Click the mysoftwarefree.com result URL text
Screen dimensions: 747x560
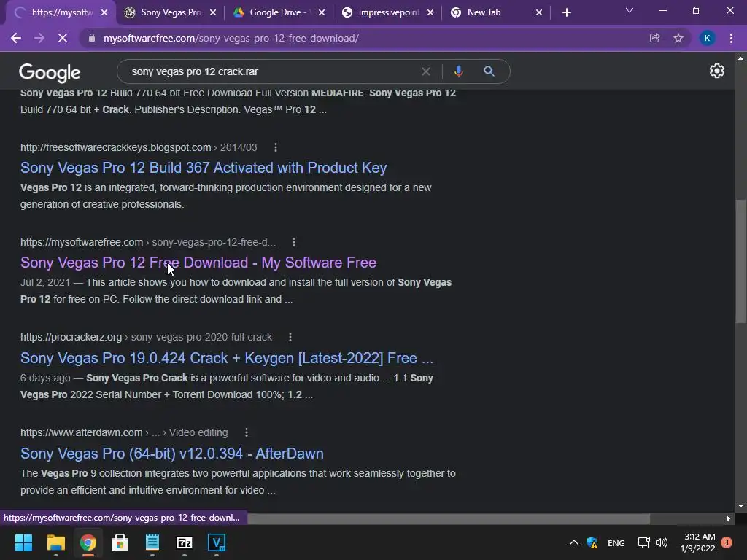coord(82,242)
